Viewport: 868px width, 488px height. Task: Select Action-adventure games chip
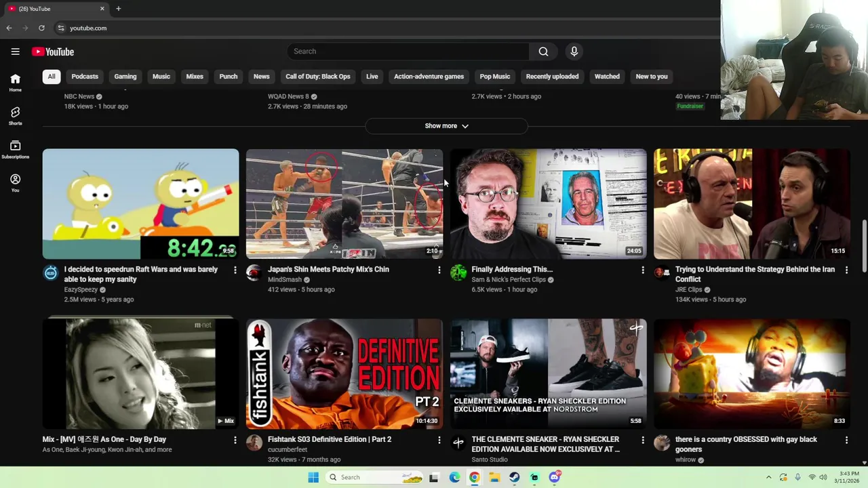(429, 77)
